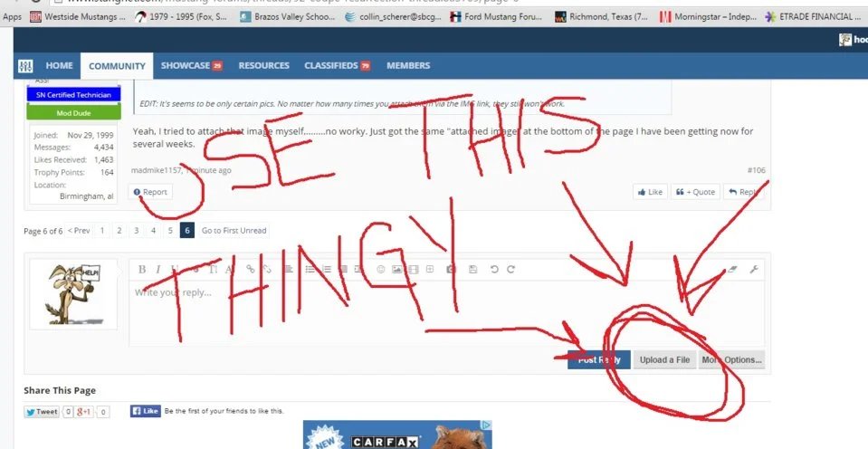Open the 1979 - 1995 (Fox, S... bookmark
Image resolution: width=868 pixels, height=449 pixels.
click(x=181, y=16)
